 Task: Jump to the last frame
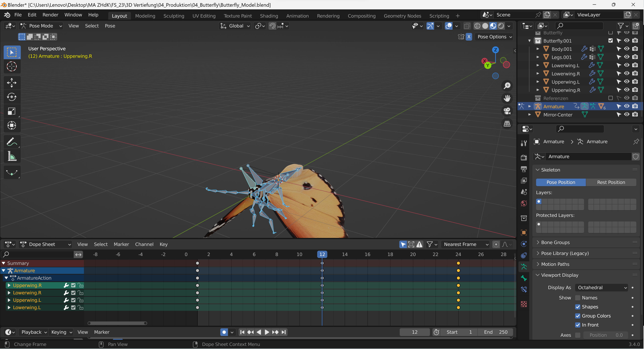point(284,332)
